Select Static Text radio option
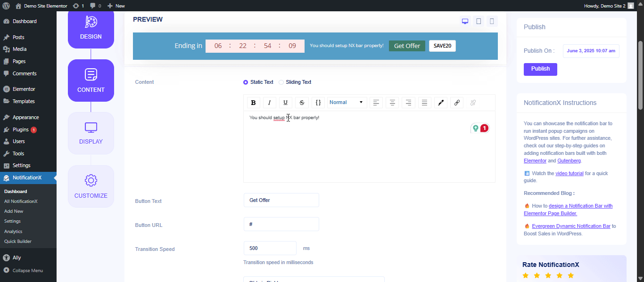Viewport: 644px width, 282px height. click(x=246, y=82)
